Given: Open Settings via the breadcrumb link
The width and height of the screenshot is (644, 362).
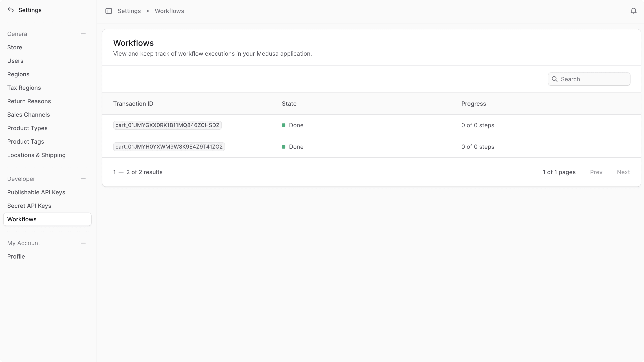Looking at the screenshot, I should tap(129, 11).
